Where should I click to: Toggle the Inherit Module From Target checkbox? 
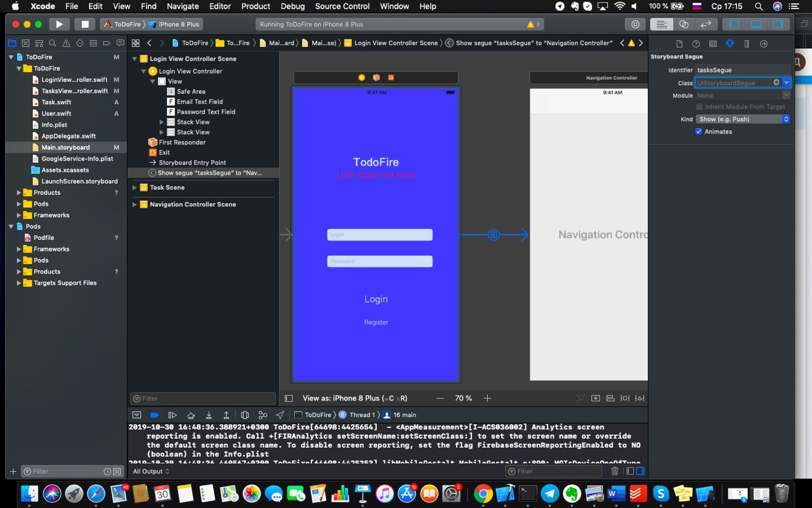[699, 107]
